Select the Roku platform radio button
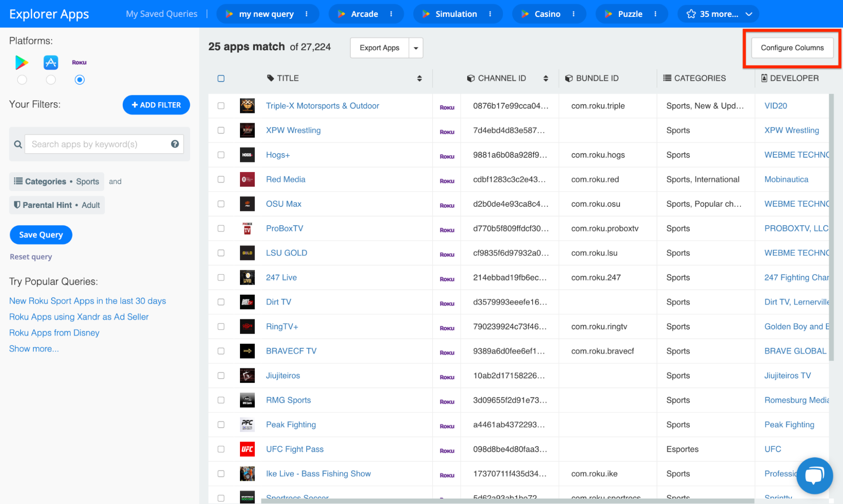Viewport: 843px width, 504px height. (x=79, y=80)
